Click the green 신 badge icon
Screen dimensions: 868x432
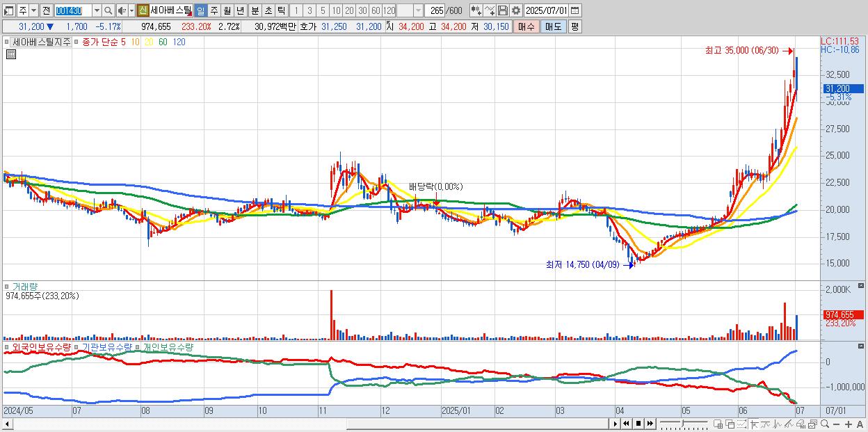[143, 11]
